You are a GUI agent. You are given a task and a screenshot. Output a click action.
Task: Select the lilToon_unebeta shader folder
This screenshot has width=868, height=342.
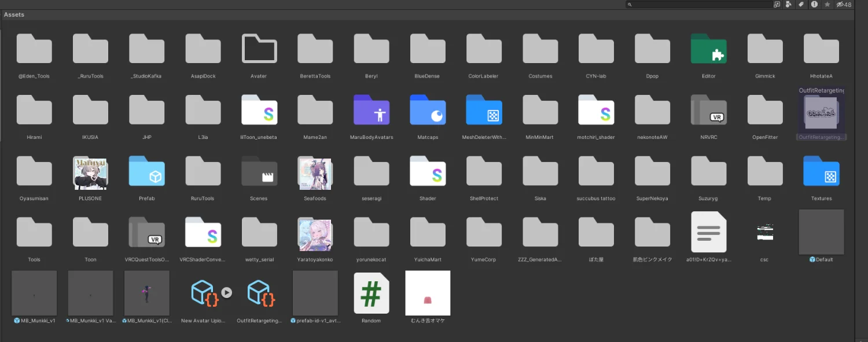(x=259, y=111)
